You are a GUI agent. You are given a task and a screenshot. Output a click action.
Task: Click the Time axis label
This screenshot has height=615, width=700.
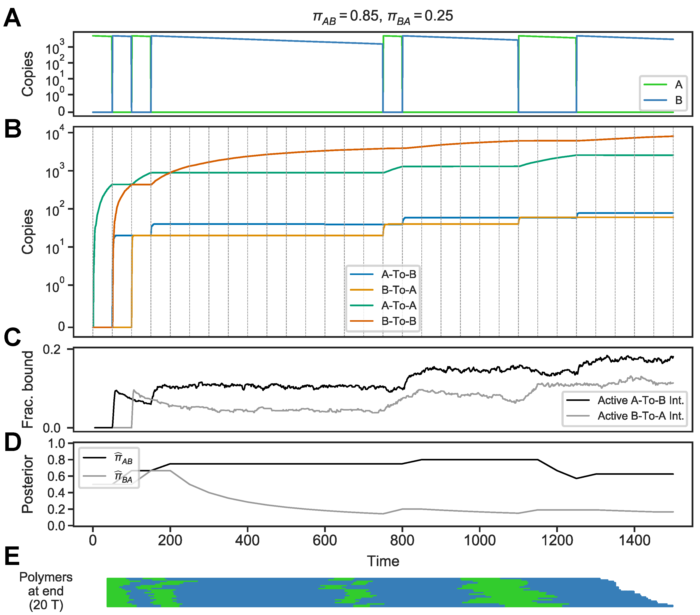[x=383, y=561]
